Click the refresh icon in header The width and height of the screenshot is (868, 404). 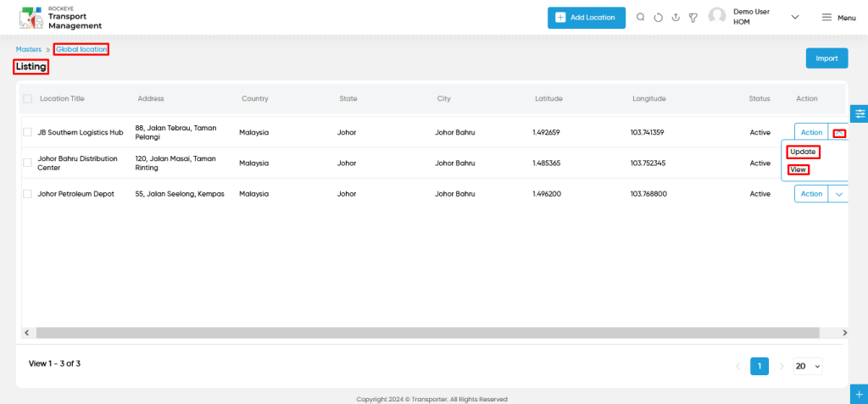pos(658,18)
